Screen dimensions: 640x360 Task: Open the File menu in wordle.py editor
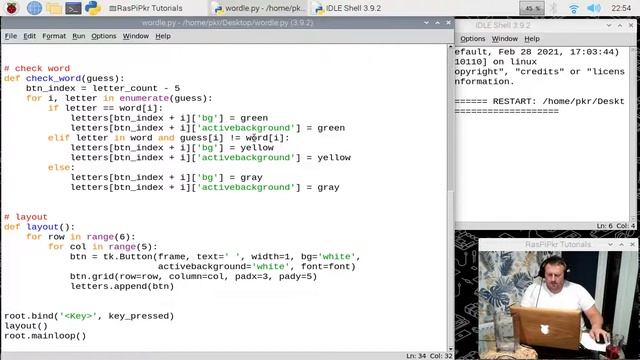pyautogui.click(x=11, y=36)
